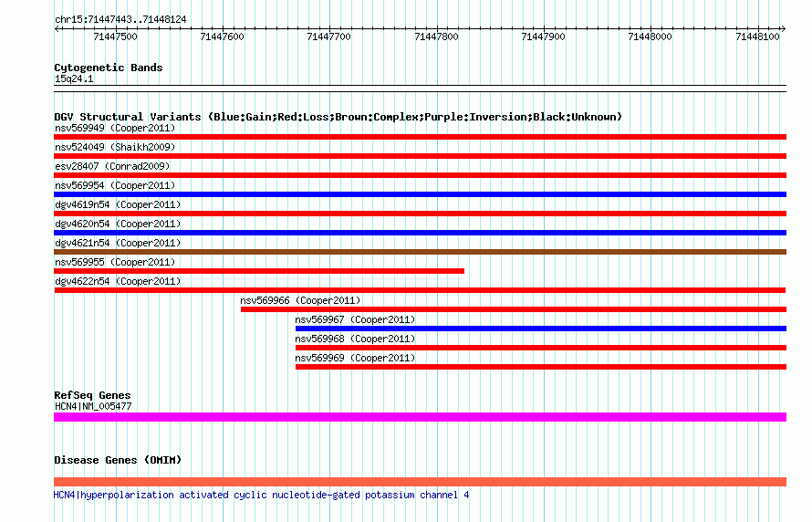The image size is (812, 522).
Task: Click ruler position 71448000
Action: point(650,37)
